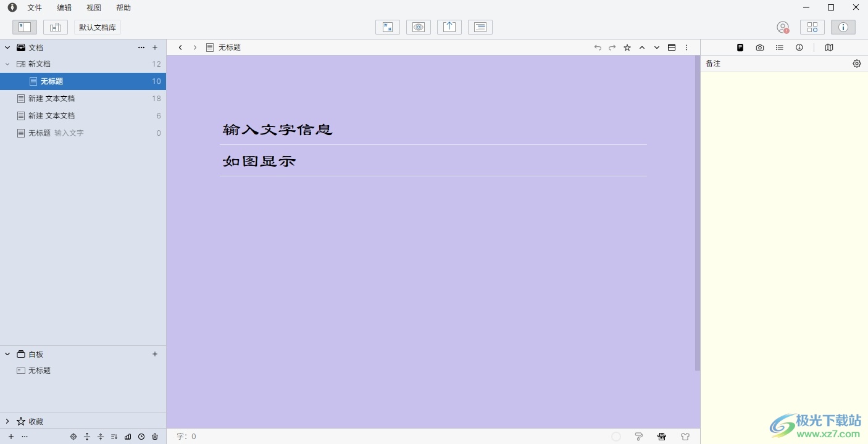868x444 pixels.
Task: Click the export upload arrow icon
Action: tap(449, 27)
